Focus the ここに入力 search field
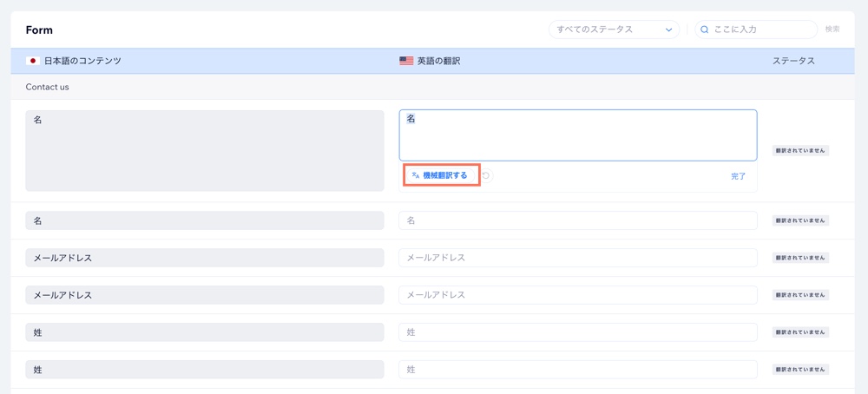This screenshot has width=868, height=394. point(762,30)
